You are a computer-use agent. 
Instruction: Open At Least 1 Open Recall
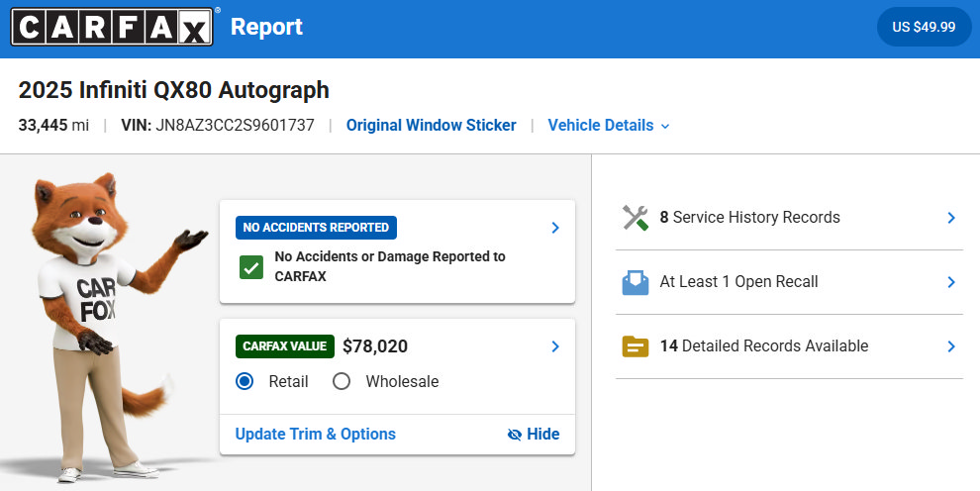[789, 282]
